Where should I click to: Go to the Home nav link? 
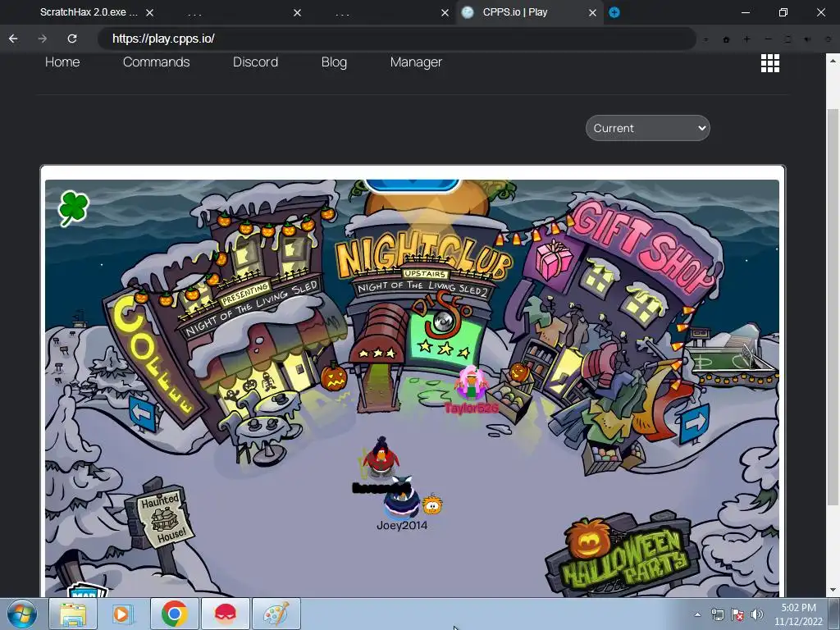pyautogui.click(x=62, y=62)
